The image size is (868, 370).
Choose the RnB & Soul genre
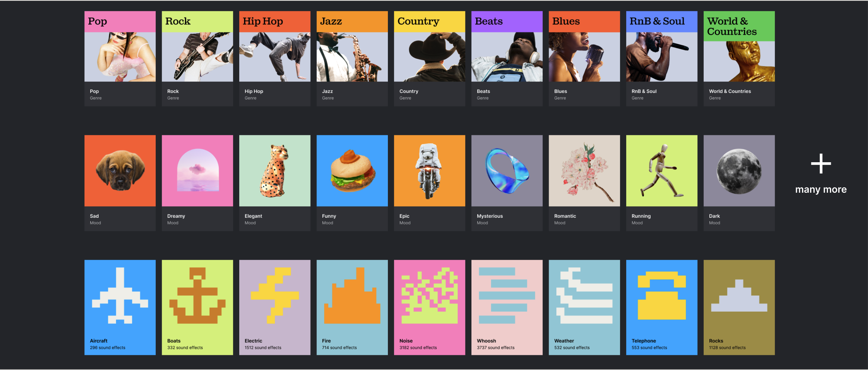point(661,59)
